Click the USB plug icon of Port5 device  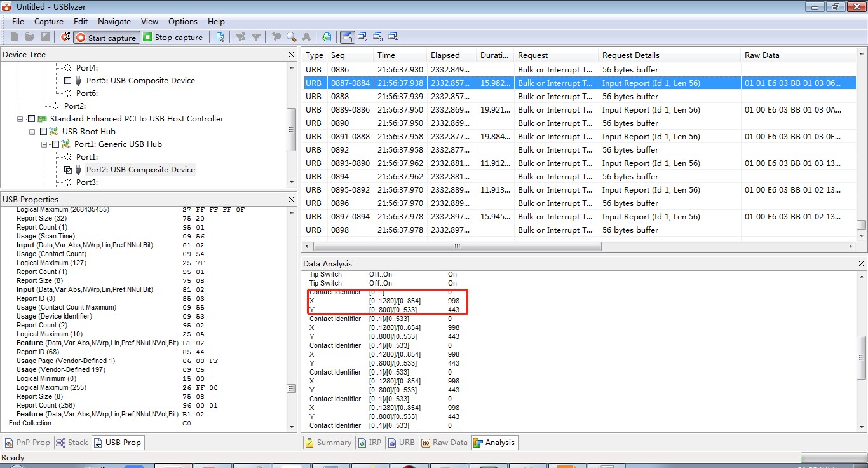[x=78, y=81]
